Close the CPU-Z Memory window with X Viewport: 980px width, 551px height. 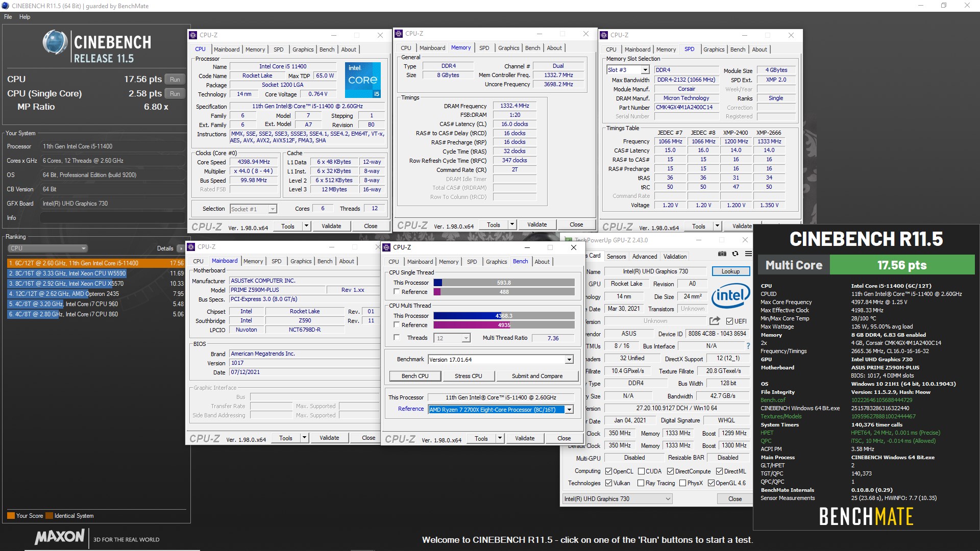[x=586, y=34]
